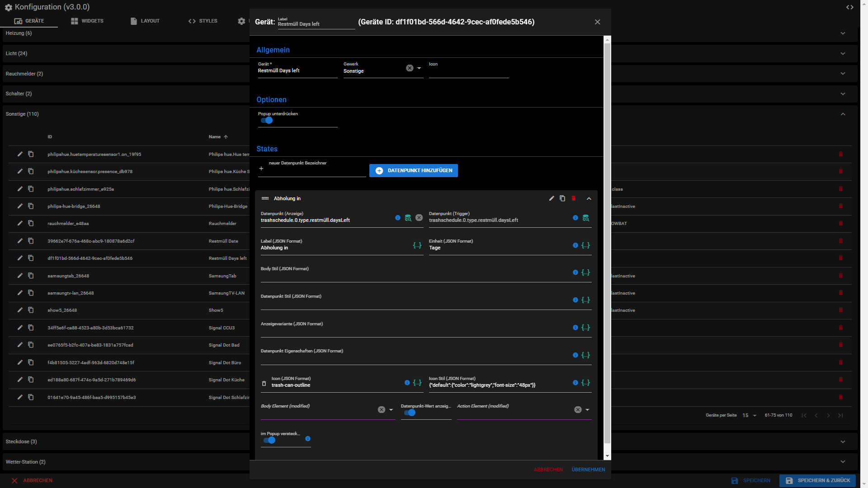Click the Gerät name input field
Screen dimensions: 868x488
(297, 71)
